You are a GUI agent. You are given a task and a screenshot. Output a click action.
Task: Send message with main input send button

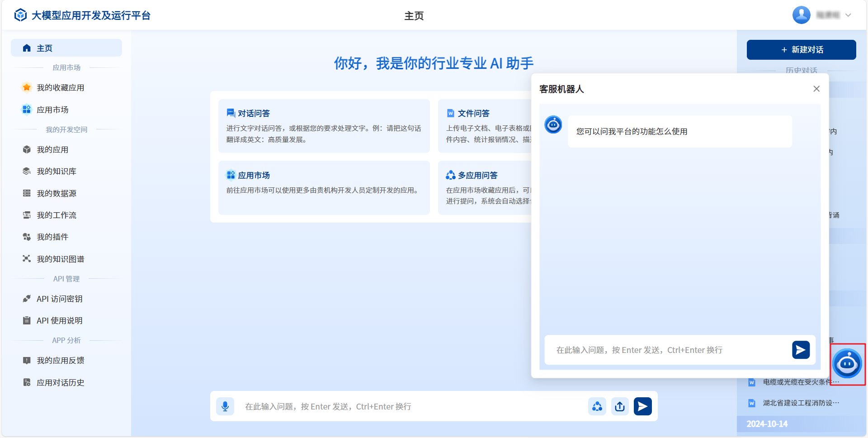click(642, 406)
